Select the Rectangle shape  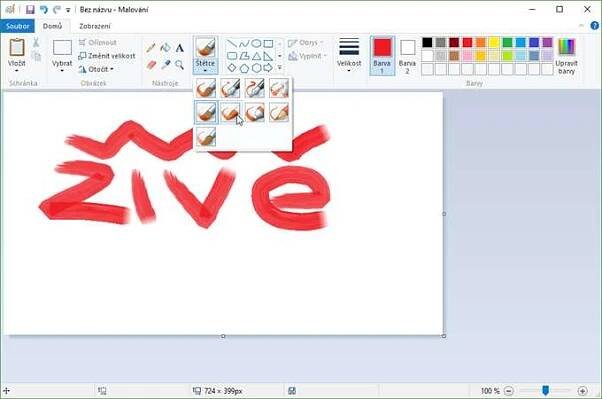point(268,43)
